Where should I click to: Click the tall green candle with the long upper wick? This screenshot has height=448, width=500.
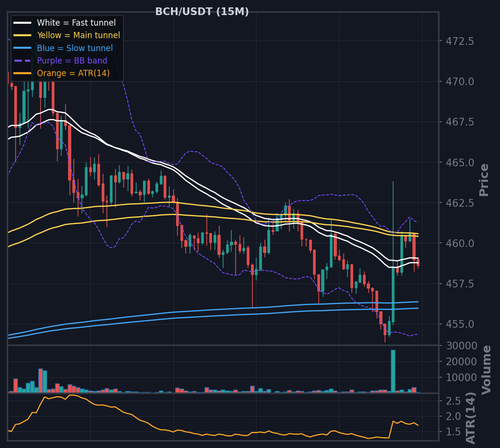(393, 252)
